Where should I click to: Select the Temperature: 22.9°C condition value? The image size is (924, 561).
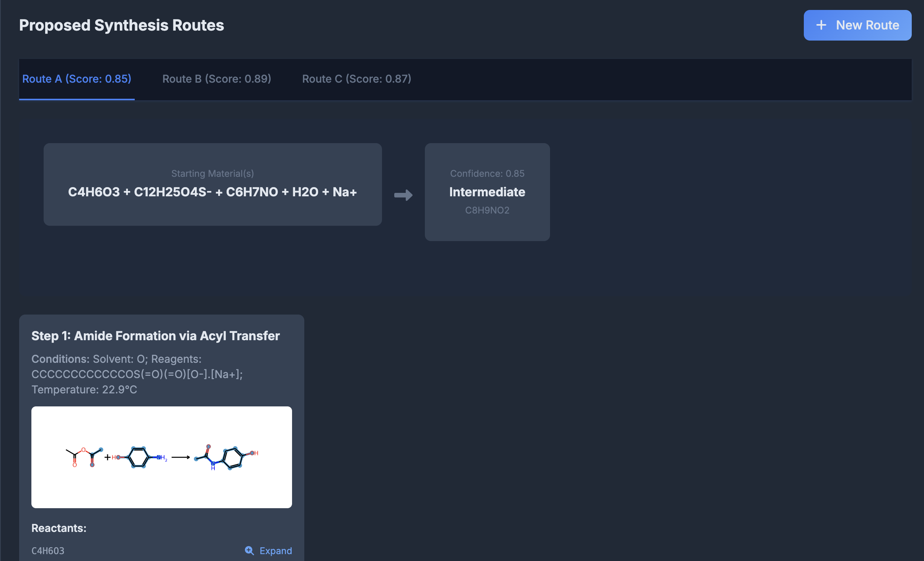[x=85, y=389]
